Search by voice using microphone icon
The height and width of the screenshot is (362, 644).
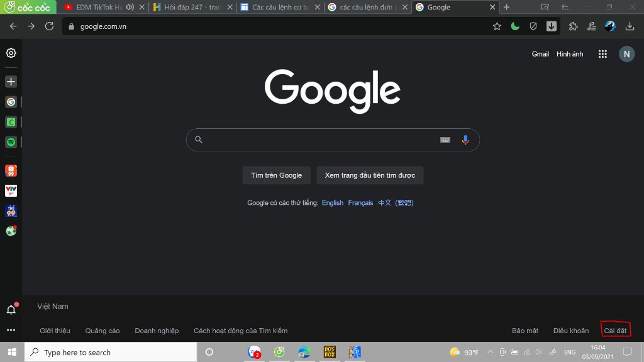point(465,140)
